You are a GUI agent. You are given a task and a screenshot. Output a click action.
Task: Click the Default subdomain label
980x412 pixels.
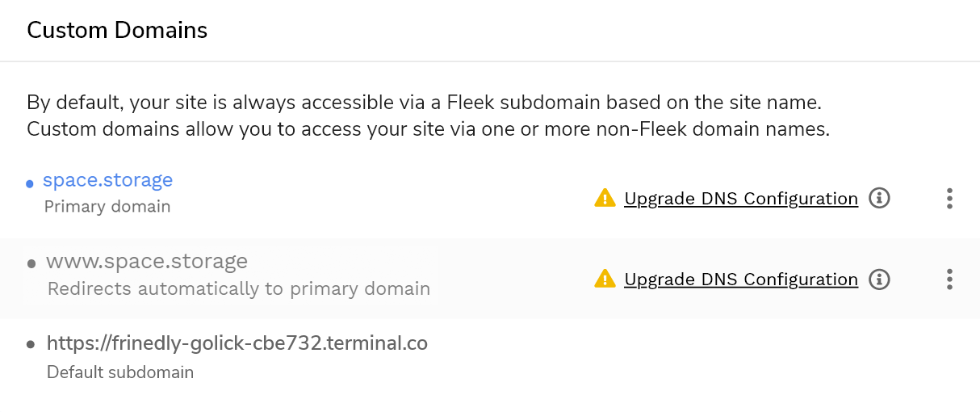click(120, 372)
